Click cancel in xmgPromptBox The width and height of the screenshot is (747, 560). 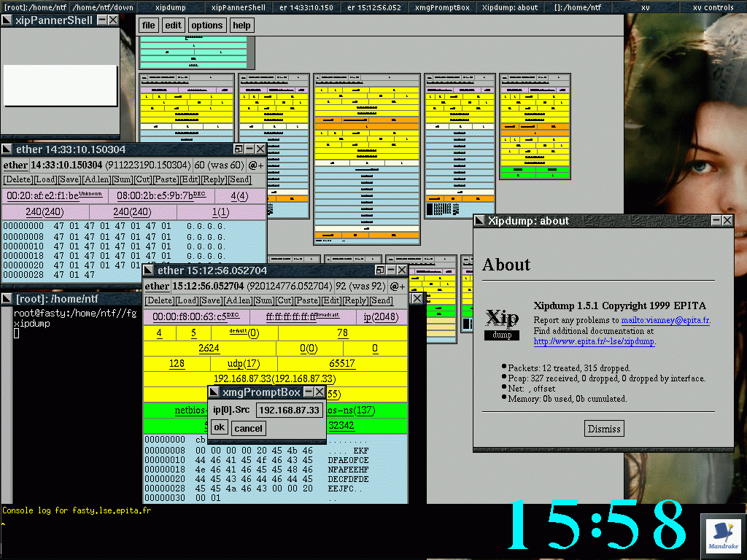tap(248, 429)
